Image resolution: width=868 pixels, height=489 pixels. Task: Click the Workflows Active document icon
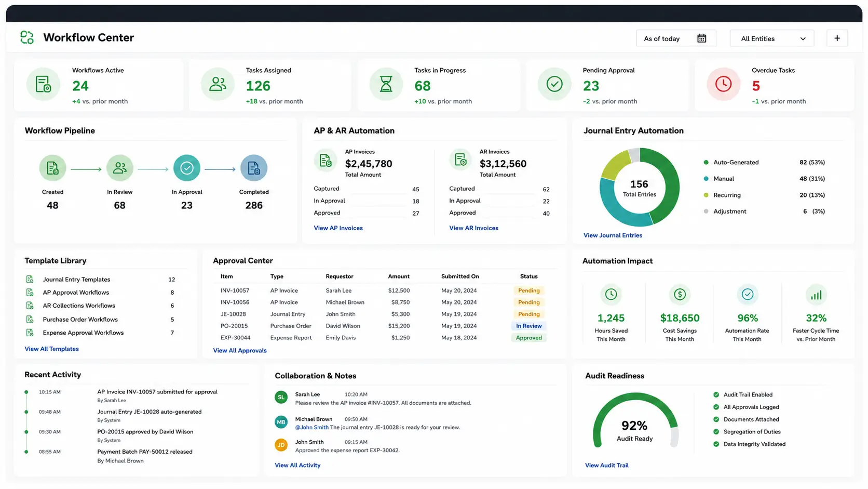pos(43,84)
